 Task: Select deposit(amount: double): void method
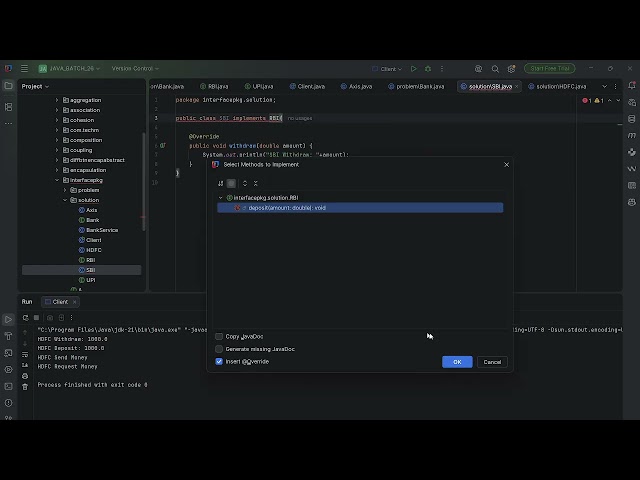click(x=360, y=208)
